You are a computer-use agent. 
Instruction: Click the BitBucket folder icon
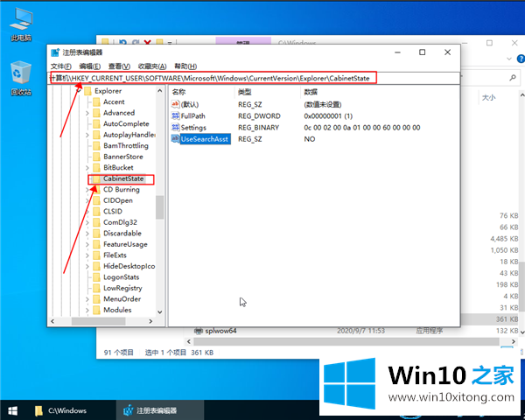[96, 167]
